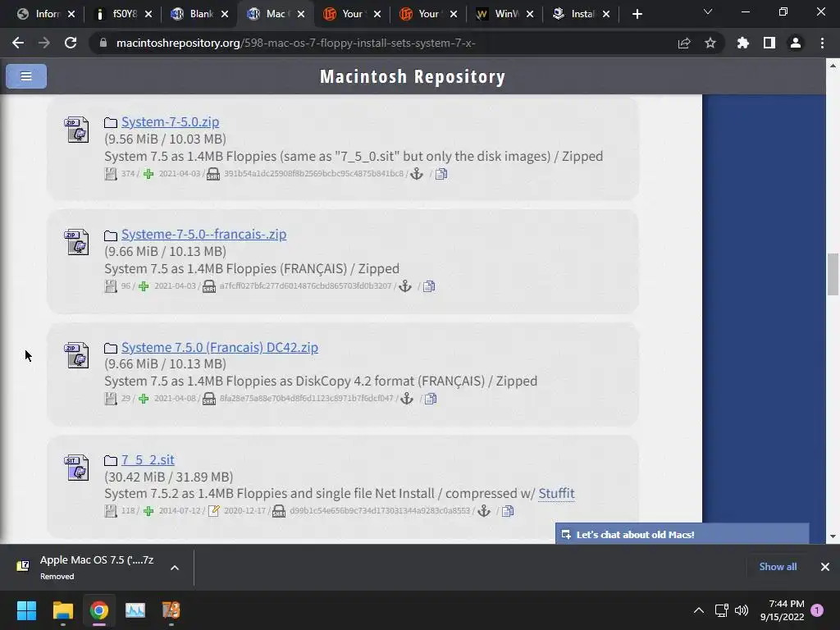This screenshot has height=630, width=840.
Task: Open the Chrome extensions puzzle icon
Action: click(x=742, y=43)
